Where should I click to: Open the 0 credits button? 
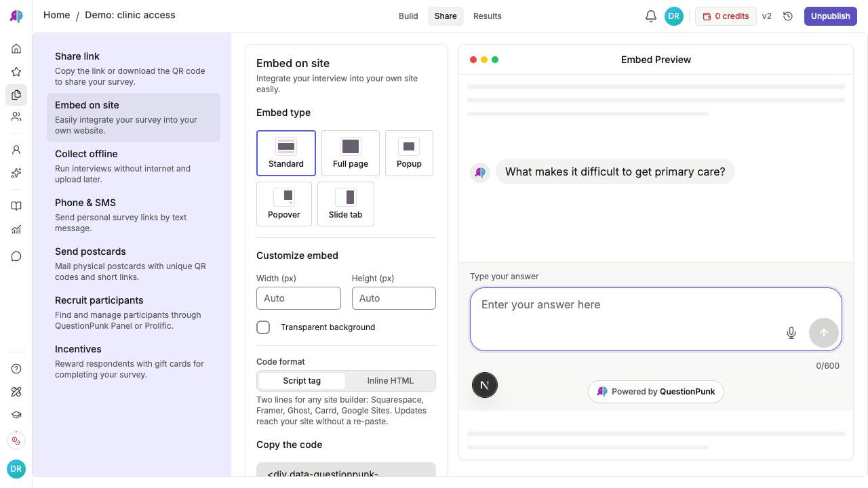726,16
